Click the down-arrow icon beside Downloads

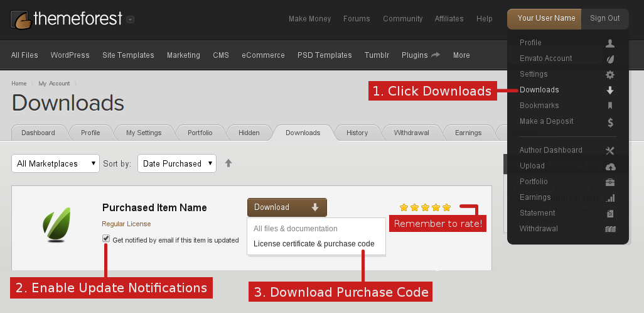click(609, 91)
